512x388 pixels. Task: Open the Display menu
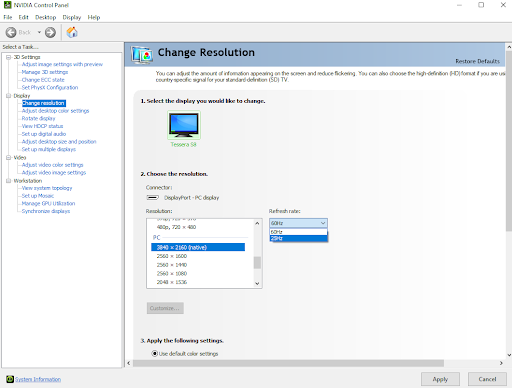tap(72, 17)
